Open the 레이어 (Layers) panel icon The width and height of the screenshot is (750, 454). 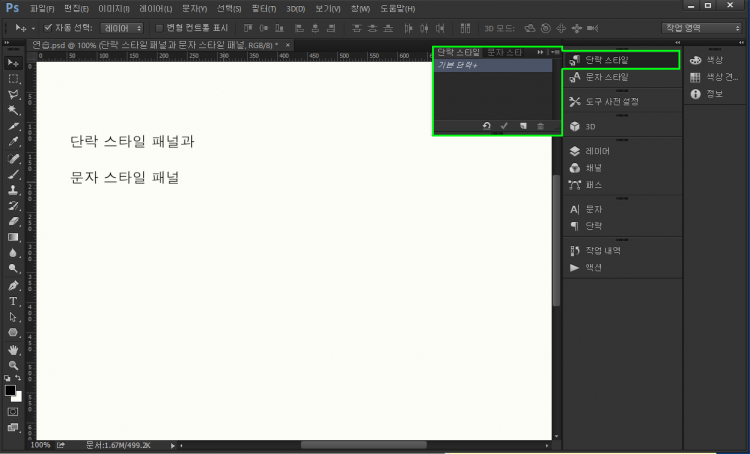click(x=600, y=150)
